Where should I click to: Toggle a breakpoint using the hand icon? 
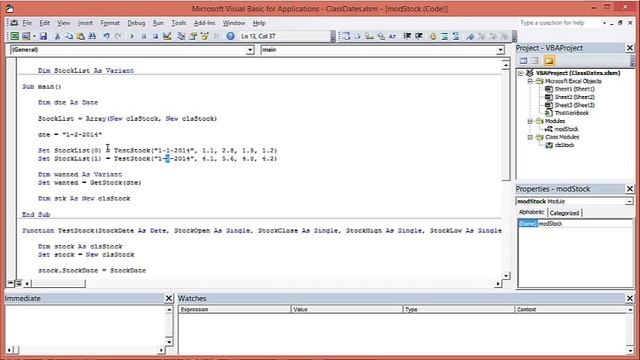pos(433,36)
